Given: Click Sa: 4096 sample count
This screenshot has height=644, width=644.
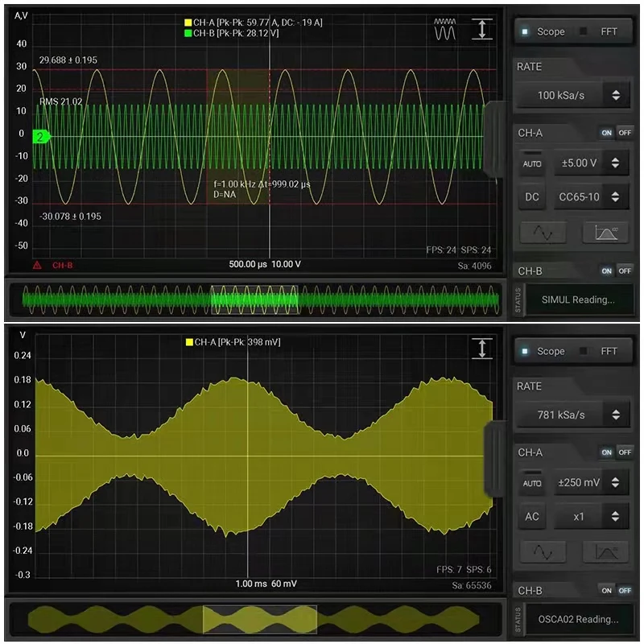Looking at the screenshot, I should (474, 266).
